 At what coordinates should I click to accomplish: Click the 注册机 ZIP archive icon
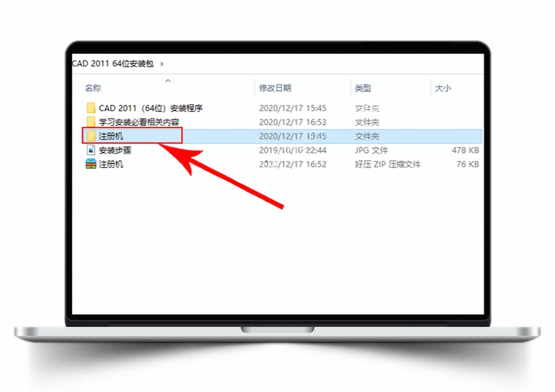(91, 164)
